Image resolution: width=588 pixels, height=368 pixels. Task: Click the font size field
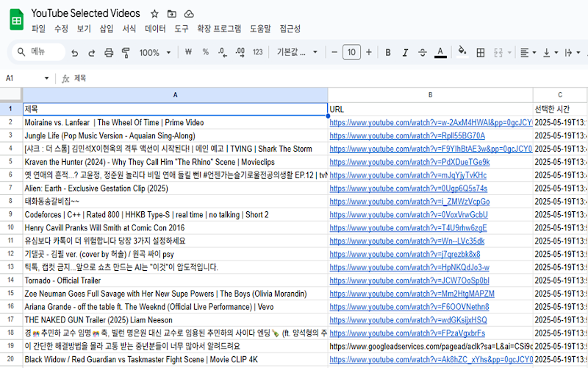pyautogui.click(x=351, y=52)
